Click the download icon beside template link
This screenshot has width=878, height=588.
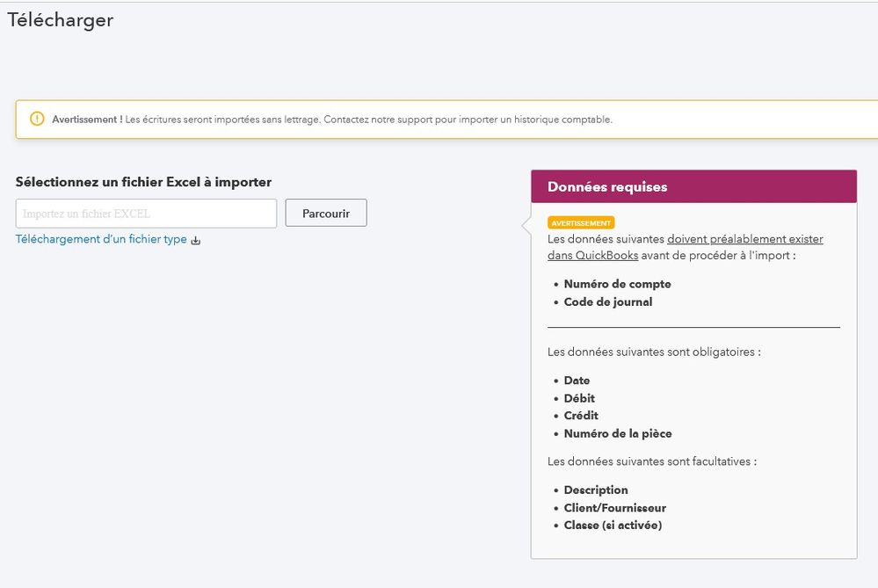(196, 240)
